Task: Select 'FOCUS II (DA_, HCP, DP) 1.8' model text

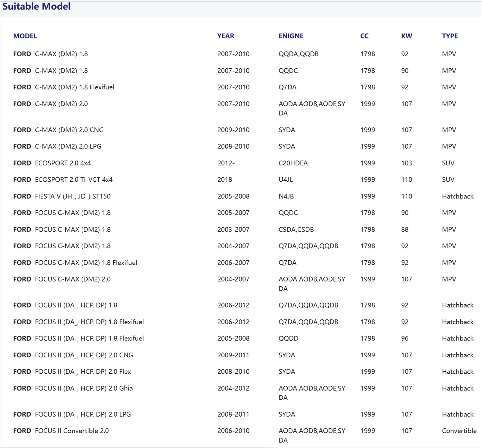Action: click(76, 305)
